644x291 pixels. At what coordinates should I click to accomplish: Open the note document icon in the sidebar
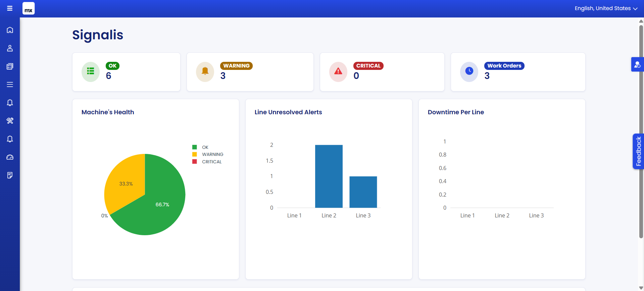pos(10,175)
